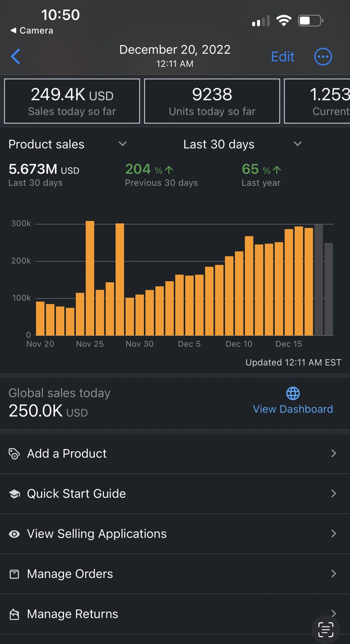Tap the blue back arrow icon

tap(15, 57)
